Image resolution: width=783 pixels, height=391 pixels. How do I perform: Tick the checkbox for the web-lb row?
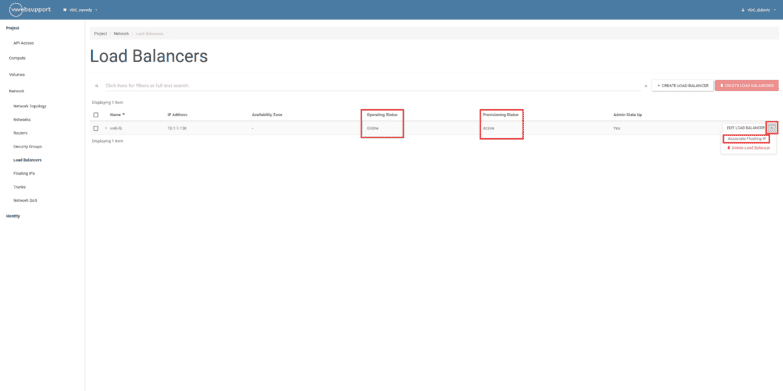click(x=96, y=128)
